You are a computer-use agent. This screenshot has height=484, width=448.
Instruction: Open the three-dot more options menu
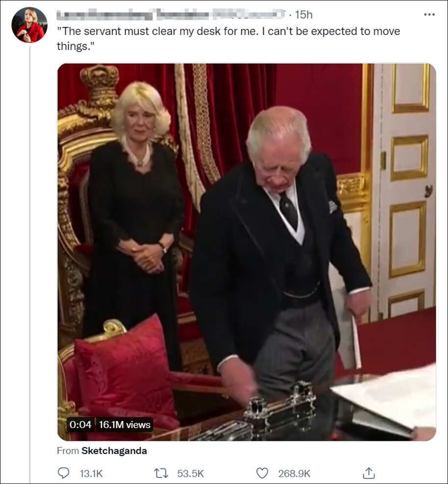click(x=429, y=15)
